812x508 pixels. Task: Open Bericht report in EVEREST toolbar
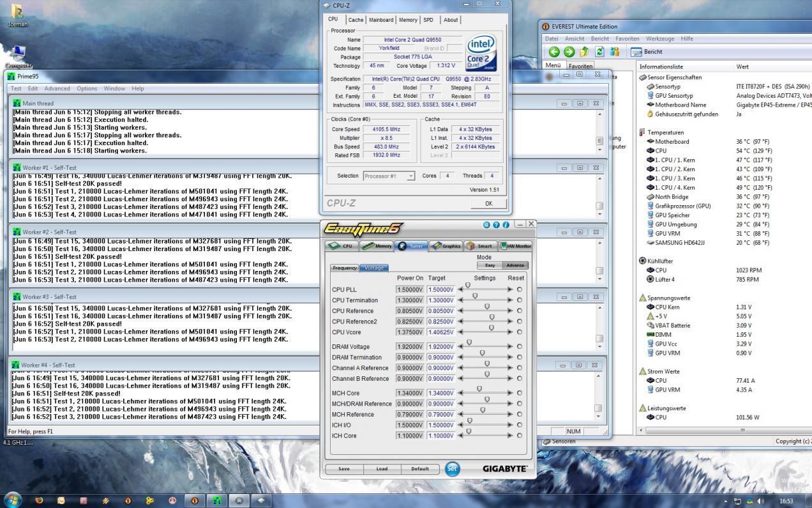pyautogui.click(x=646, y=52)
